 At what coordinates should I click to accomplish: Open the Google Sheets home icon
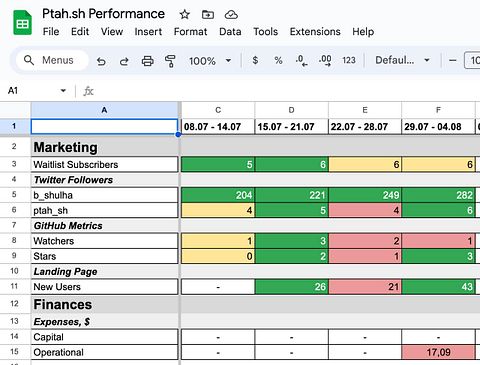tap(22, 23)
